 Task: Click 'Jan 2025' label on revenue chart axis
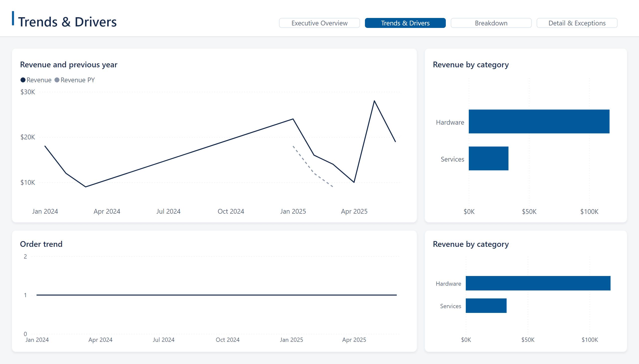293,211
